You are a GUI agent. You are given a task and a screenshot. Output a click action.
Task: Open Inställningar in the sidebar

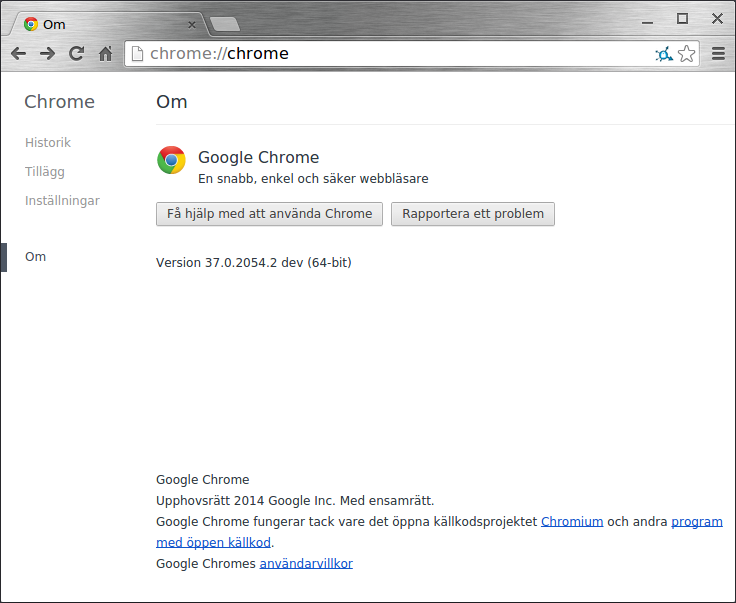62,201
